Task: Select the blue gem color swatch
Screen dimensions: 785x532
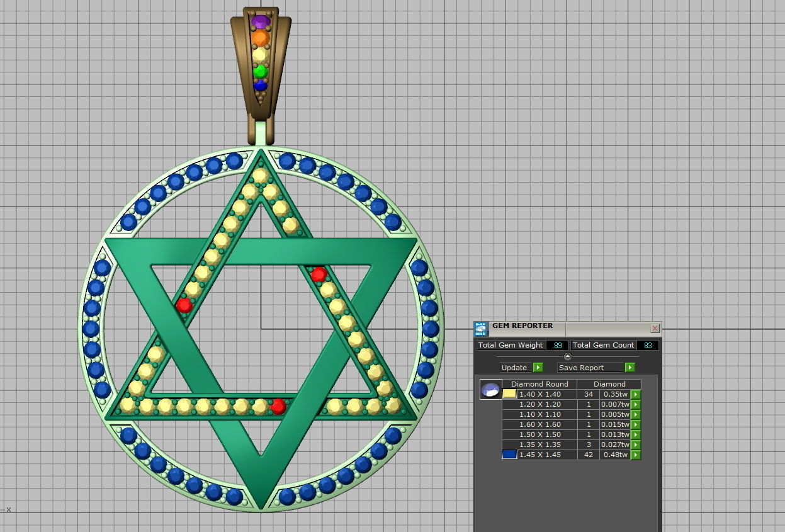Action: point(509,455)
